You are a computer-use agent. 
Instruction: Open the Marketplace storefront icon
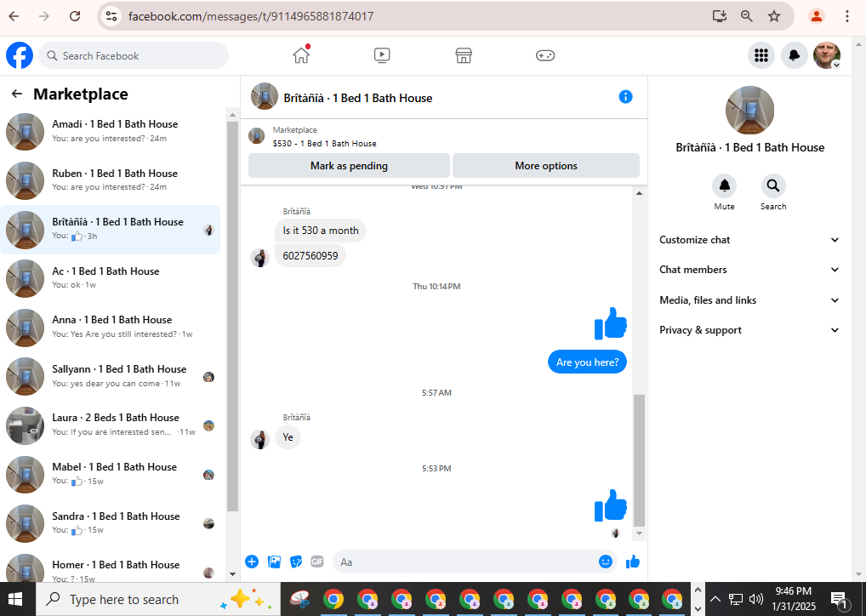464,55
